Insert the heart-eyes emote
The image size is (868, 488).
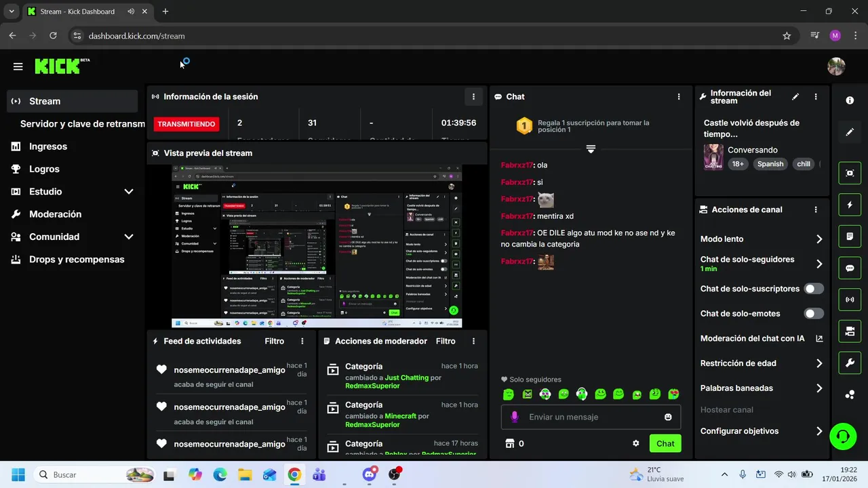click(x=673, y=394)
